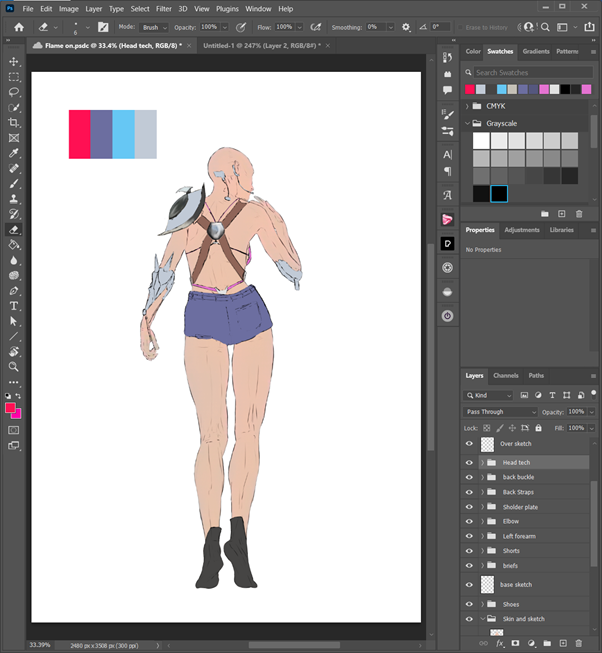
Task: Select the Rotate View tool
Action: tap(14, 351)
